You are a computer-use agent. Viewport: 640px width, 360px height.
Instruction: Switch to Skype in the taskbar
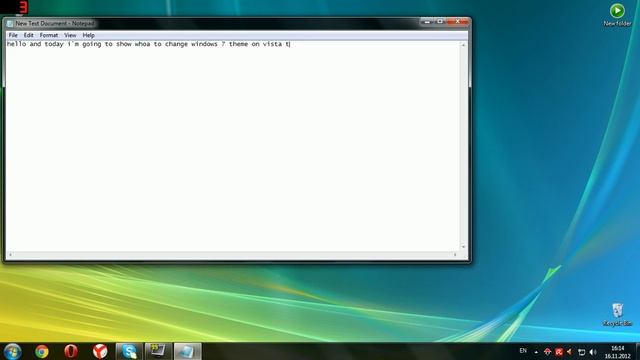tap(129, 351)
